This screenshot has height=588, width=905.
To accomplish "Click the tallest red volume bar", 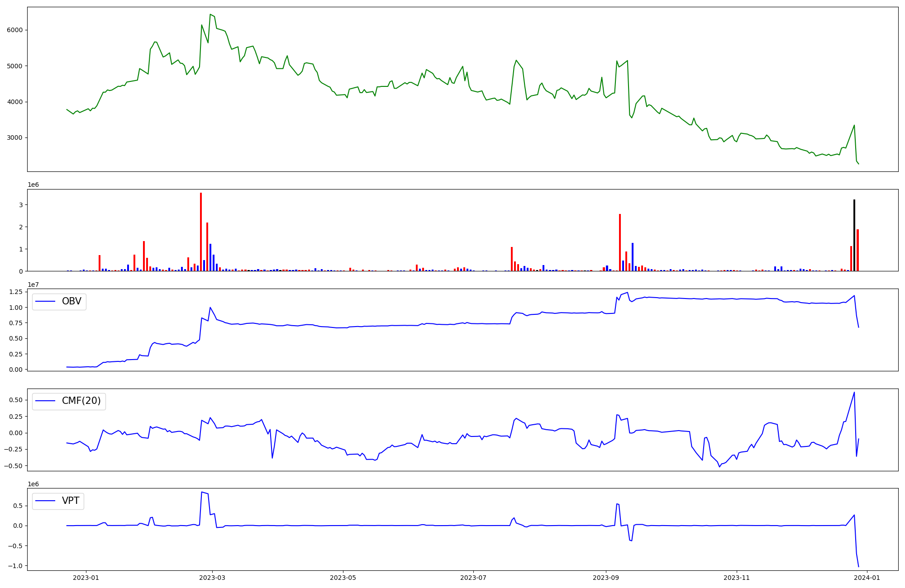I will click(201, 232).
